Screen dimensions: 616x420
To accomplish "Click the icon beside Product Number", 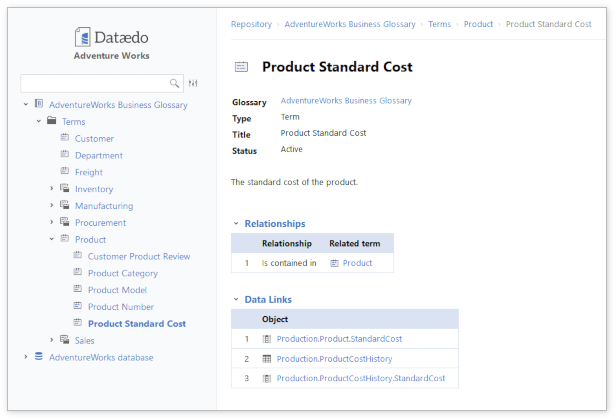I will pos(78,306).
